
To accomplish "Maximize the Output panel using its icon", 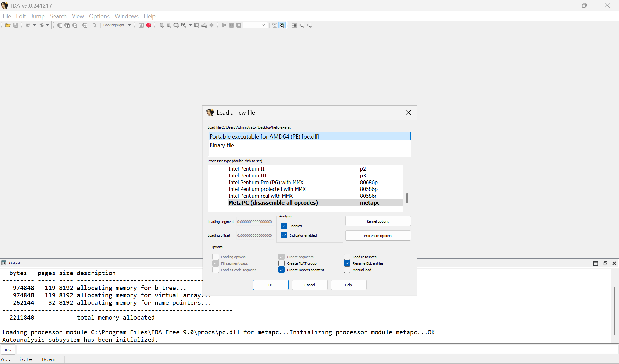I will pos(595,263).
